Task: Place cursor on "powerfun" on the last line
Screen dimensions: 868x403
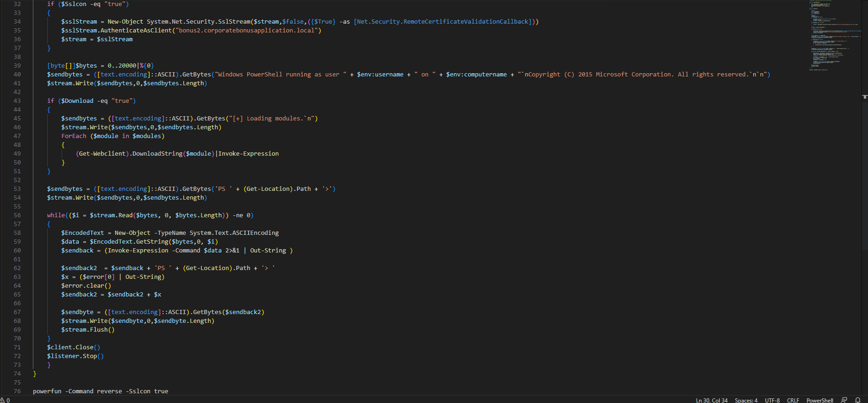Action: click(47, 391)
